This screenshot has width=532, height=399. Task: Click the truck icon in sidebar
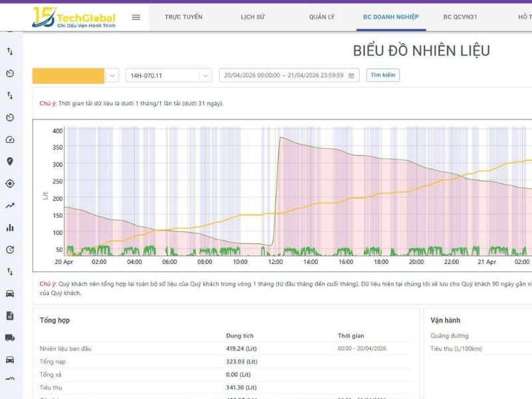pos(10,337)
